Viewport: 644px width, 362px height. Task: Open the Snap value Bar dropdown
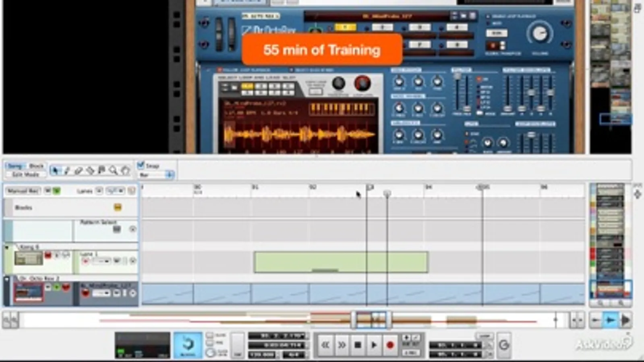point(155,175)
